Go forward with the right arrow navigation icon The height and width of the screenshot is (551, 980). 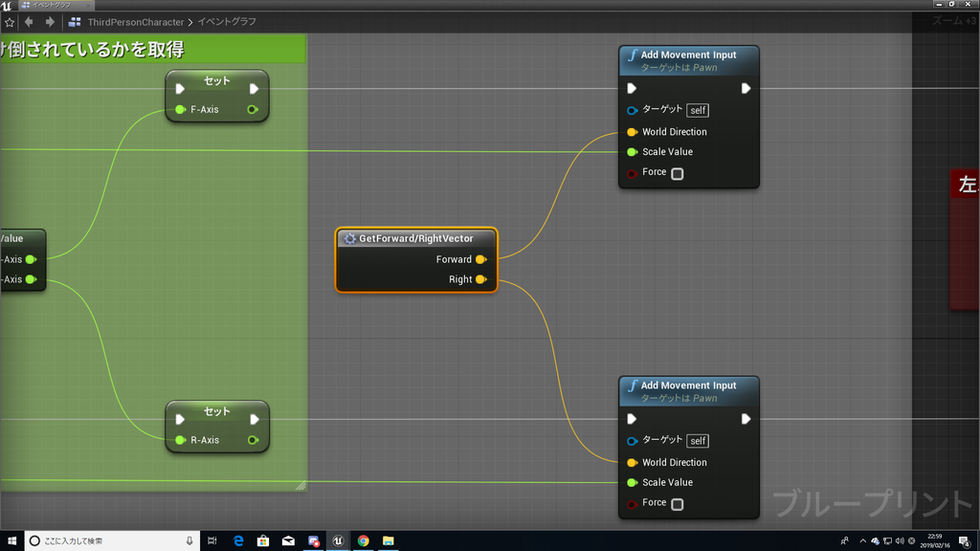coord(50,22)
